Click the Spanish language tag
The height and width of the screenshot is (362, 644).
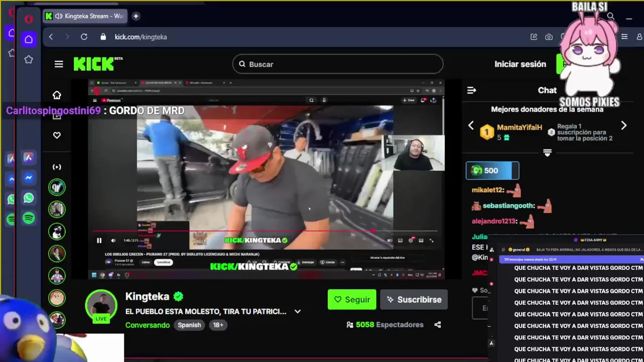[189, 325]
